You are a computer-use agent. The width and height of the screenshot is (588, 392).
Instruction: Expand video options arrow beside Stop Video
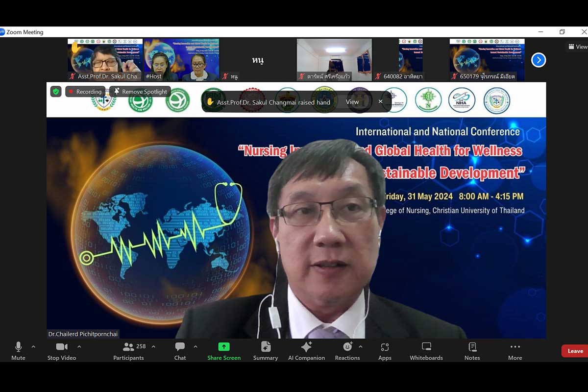79,347
